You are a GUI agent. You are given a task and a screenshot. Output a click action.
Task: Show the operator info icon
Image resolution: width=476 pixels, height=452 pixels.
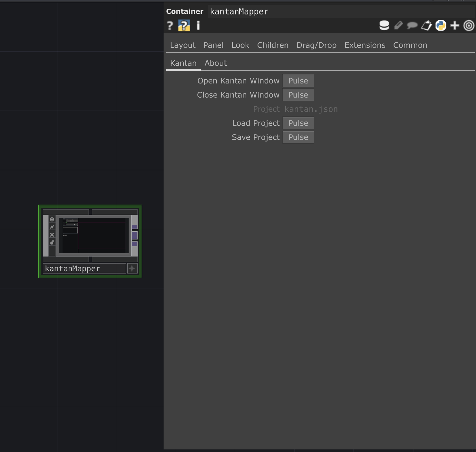pos(198,26)
